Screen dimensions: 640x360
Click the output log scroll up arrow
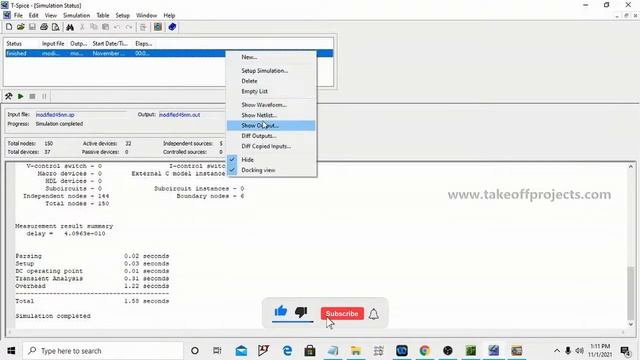631,167
